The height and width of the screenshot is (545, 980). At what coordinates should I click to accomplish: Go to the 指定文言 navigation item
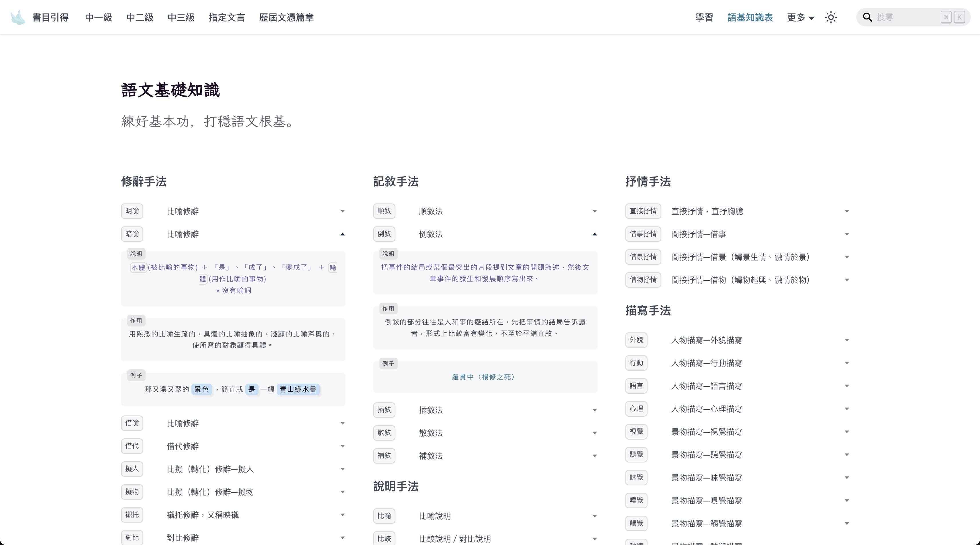tap(227, 17)
